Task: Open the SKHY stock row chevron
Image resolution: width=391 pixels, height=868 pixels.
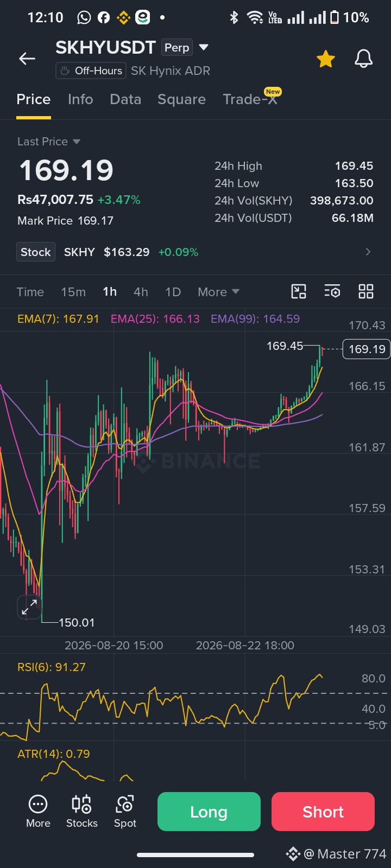Action: (368, 252)
